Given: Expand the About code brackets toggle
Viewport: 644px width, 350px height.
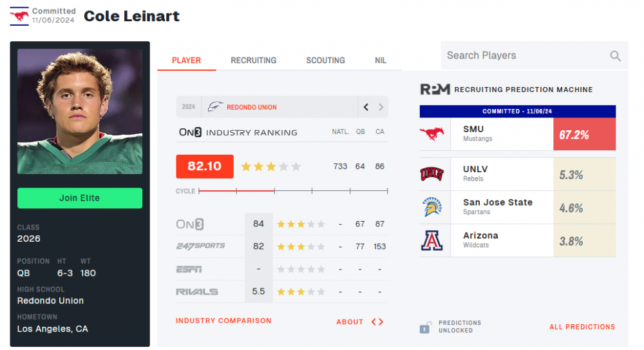Looking at the screenshot, I should coord(377,322).
